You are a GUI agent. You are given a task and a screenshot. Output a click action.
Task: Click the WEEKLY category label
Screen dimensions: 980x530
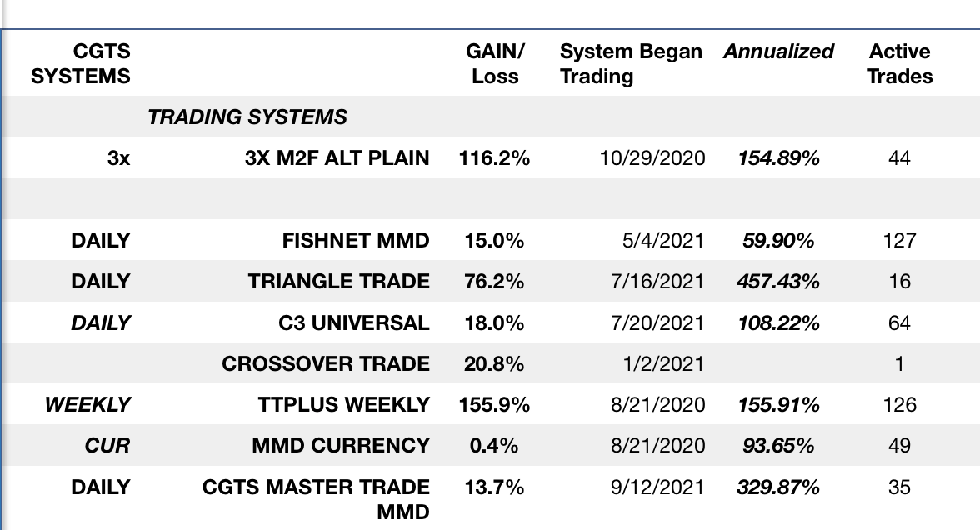pos(87,405)
